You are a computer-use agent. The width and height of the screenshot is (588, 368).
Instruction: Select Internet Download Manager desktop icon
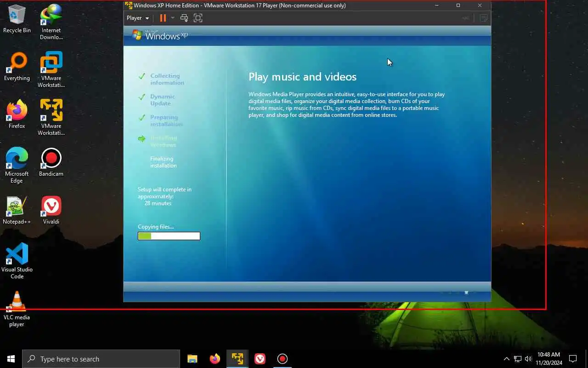coord(51,22)
